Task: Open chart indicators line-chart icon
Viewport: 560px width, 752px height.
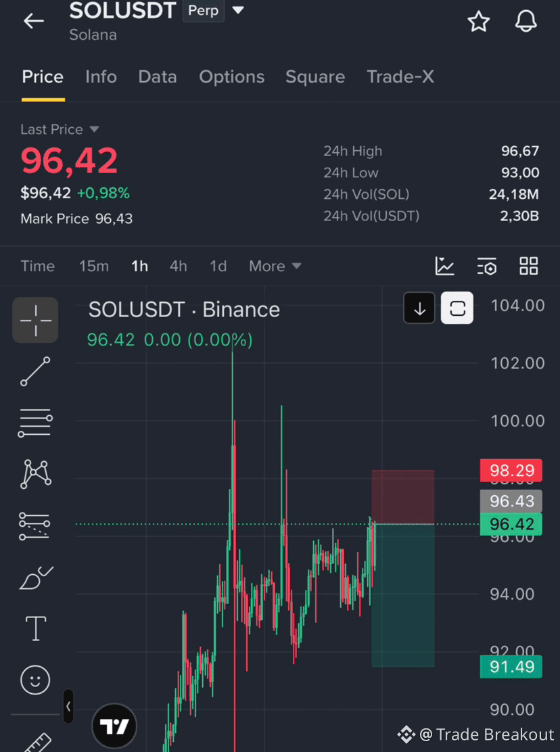Action: [x=444, y=266]
